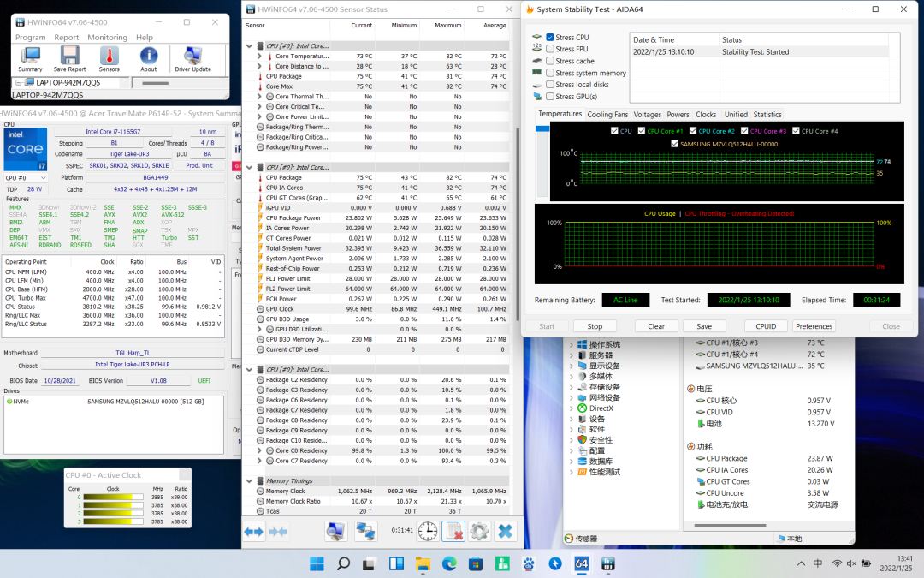
Task: Click the clock icon in sensor toolbar
Action: point(428,532)
